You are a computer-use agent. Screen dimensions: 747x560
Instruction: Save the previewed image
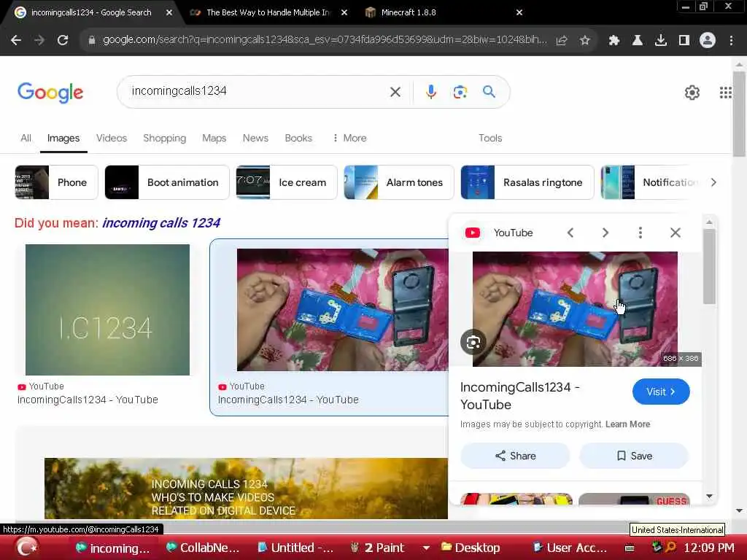tap(634, 456)
